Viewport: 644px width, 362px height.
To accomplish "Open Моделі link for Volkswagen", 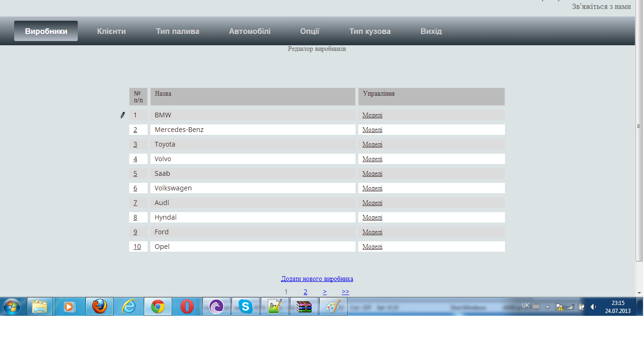I will 372,188.
